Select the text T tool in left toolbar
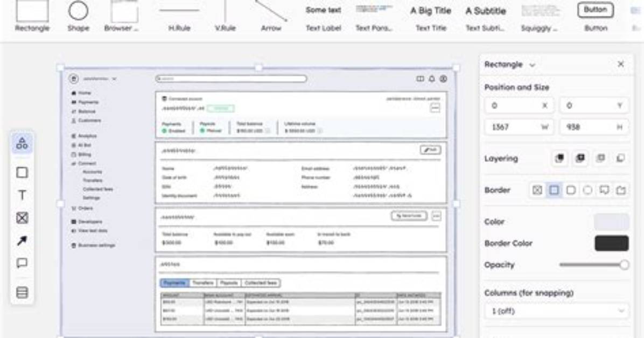This screenshot has width=644, height=338. pos(22,195)
